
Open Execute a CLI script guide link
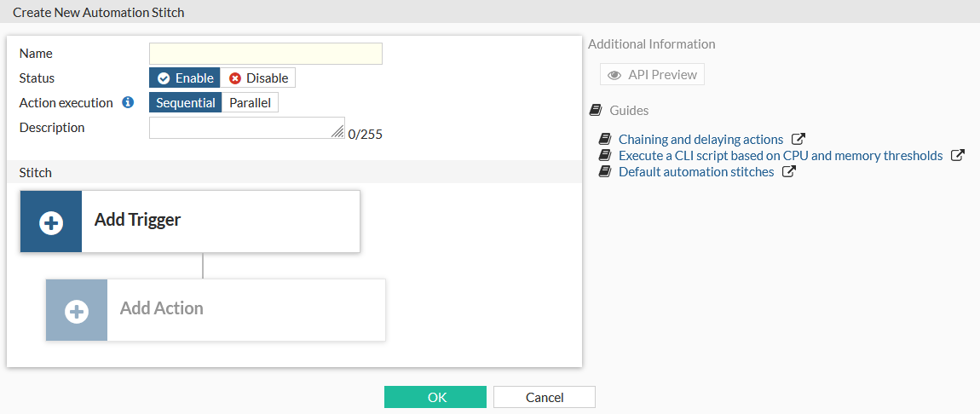tap(780, 155)
